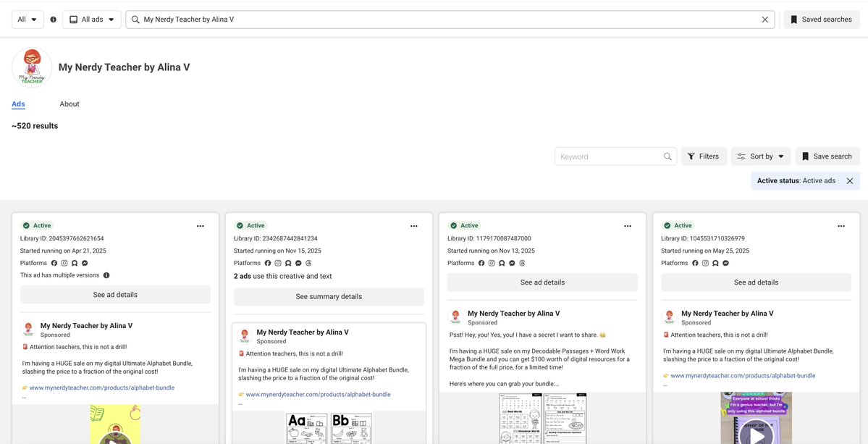
Task: Click See ad details for ad 2045397662621654
Action: pos(115,295)
